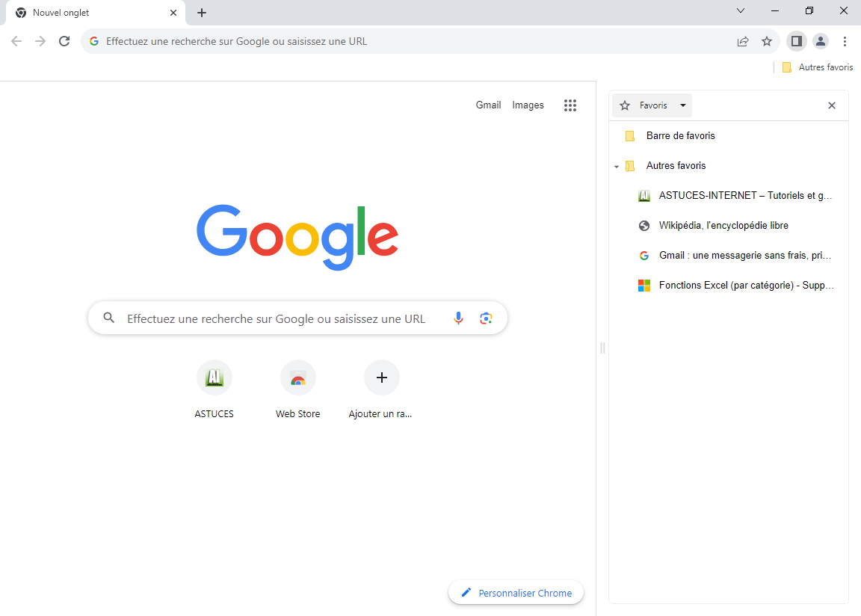Screen dimensions: 861x616
Task: Toggle the side panel button
Action: 796,41
